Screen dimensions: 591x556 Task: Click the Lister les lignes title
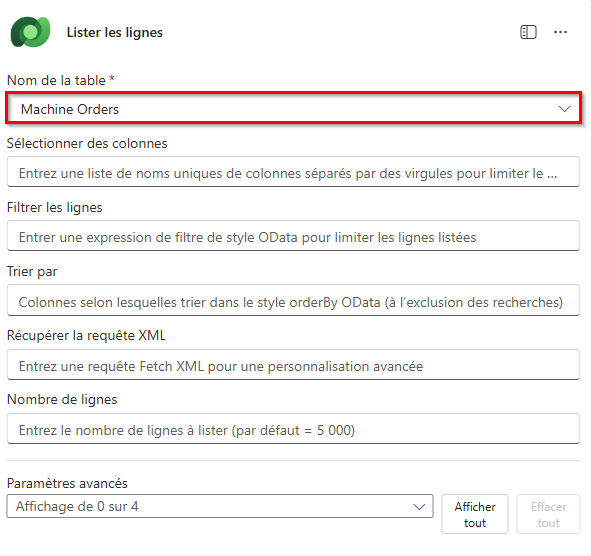click(x=115, y=32)
